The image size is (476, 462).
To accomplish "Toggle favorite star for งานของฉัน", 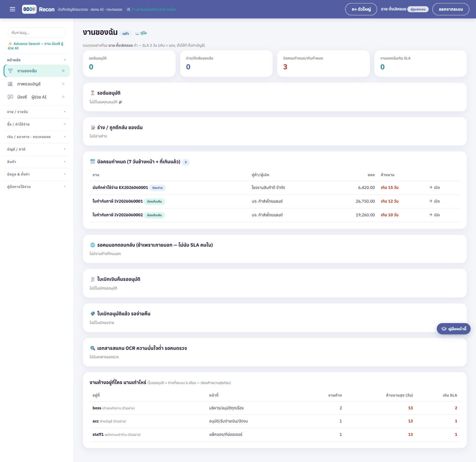I will [63, 71].
